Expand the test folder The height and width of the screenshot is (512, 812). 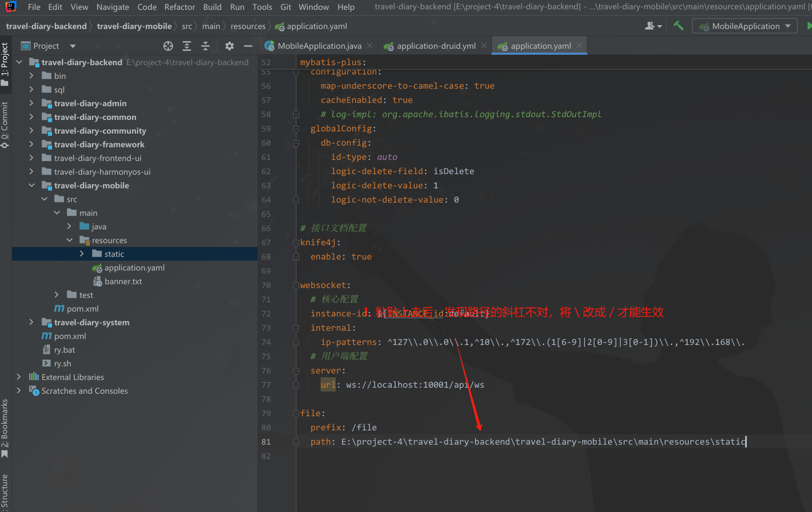point(56,295)
